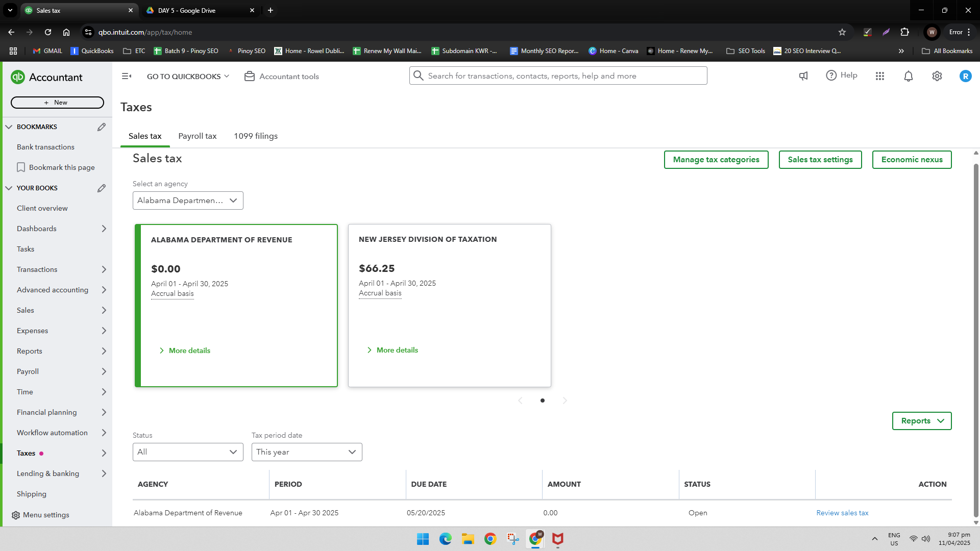This screenshot has width=980, height=551.
Task: Edit Bookmarks section with pencil icon
Action: click(x=102, y=127)
